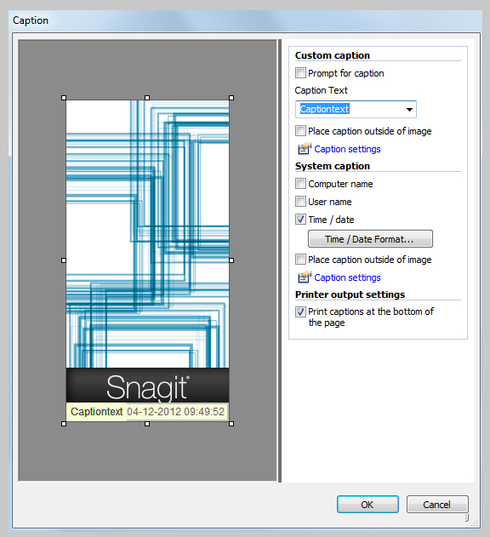Click the top-right resize handle of preview
Screen dimensions: 490x537
[x=231, y=98]
